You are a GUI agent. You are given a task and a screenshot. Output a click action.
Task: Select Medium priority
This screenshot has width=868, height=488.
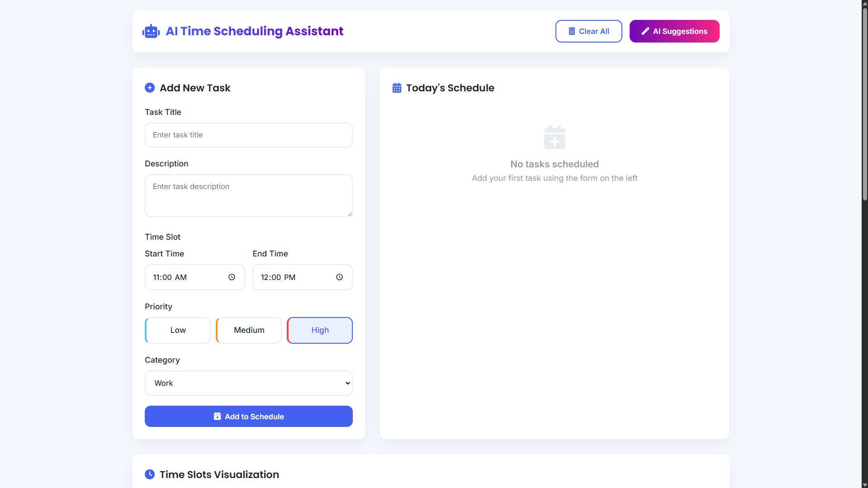click(249, 330)
